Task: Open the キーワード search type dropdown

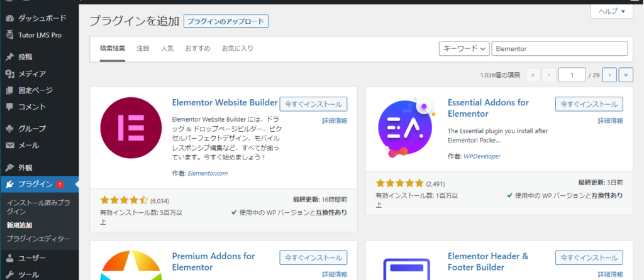Action: coord(465,48)
